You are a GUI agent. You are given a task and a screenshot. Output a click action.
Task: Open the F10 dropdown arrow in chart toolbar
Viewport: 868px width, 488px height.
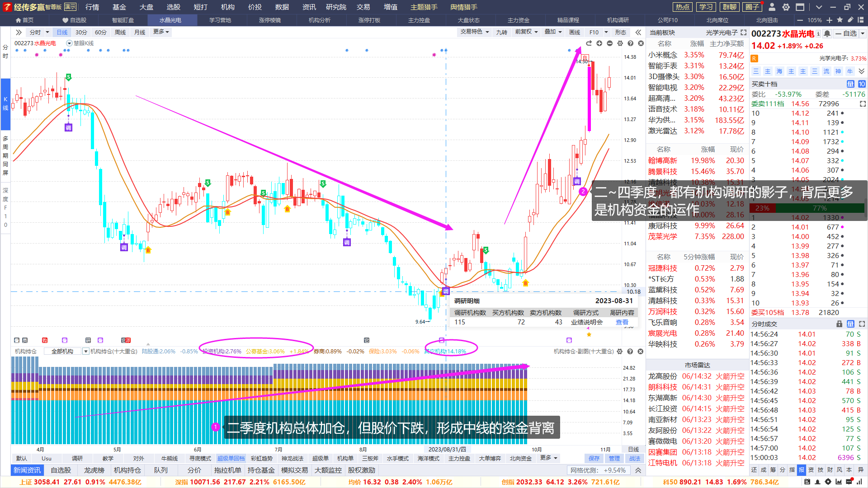click(x=606, y=32)
